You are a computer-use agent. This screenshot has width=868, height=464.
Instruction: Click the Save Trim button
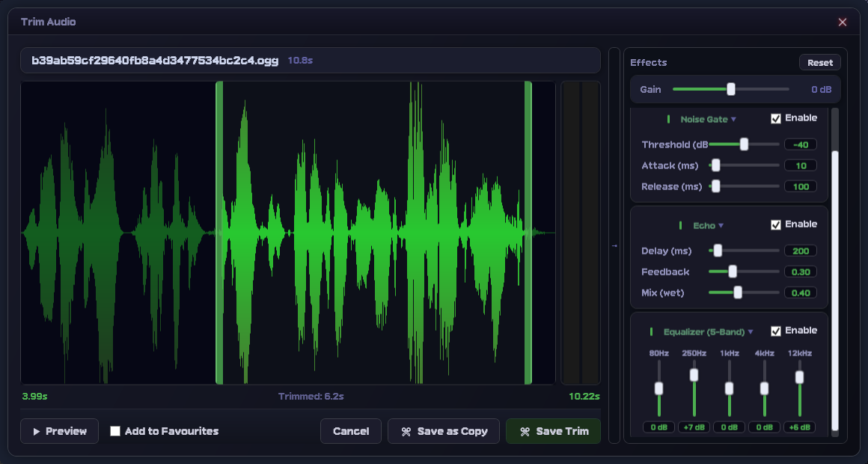[553, 431]
